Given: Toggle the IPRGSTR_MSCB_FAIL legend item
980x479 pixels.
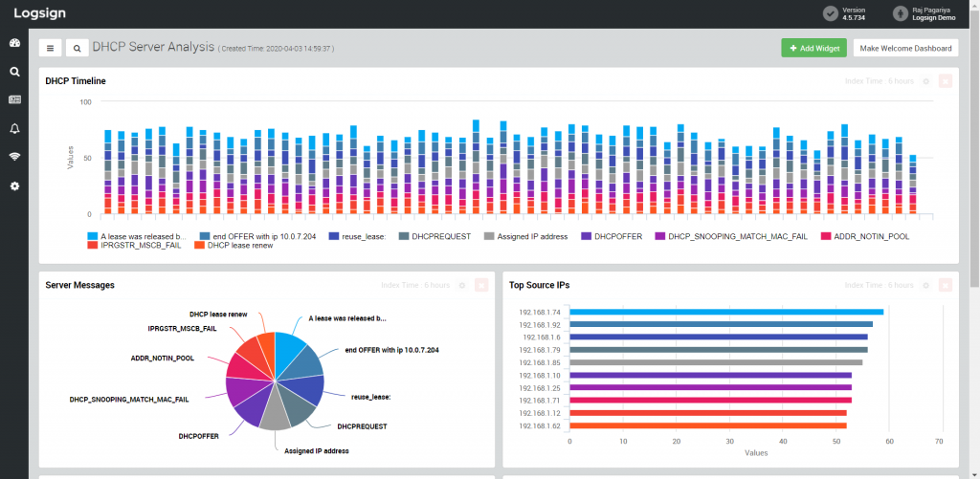Looking at the screenshot, I should [x=136, y=246].
